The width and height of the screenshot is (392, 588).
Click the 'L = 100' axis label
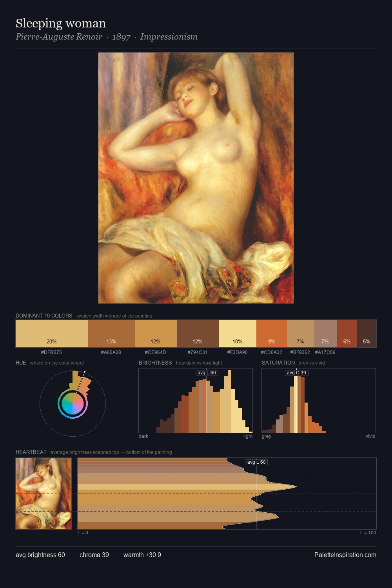(x=368, y=533)
